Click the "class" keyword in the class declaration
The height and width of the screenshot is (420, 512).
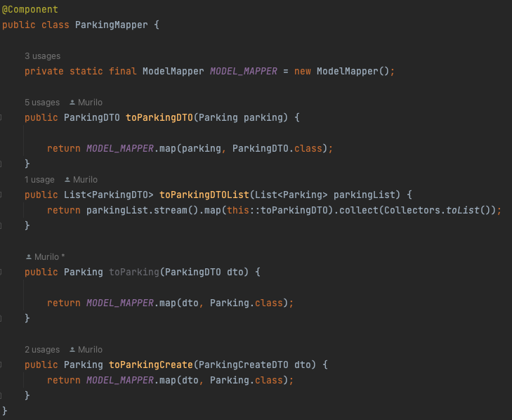click(55, 25)
